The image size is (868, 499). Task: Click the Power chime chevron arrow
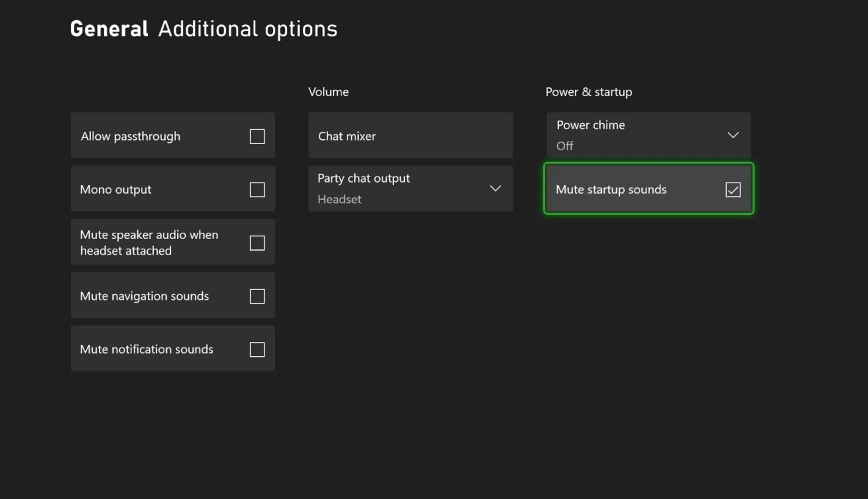pos(733,135)
